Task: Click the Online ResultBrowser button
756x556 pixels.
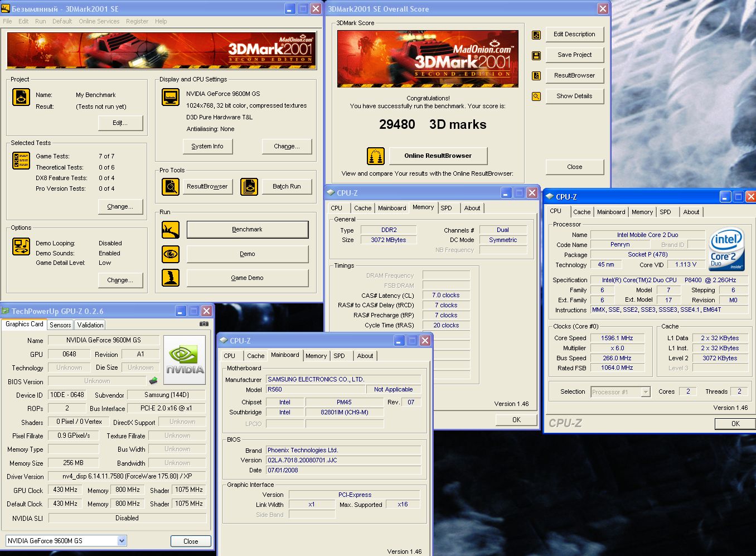Action: [438, 156]
